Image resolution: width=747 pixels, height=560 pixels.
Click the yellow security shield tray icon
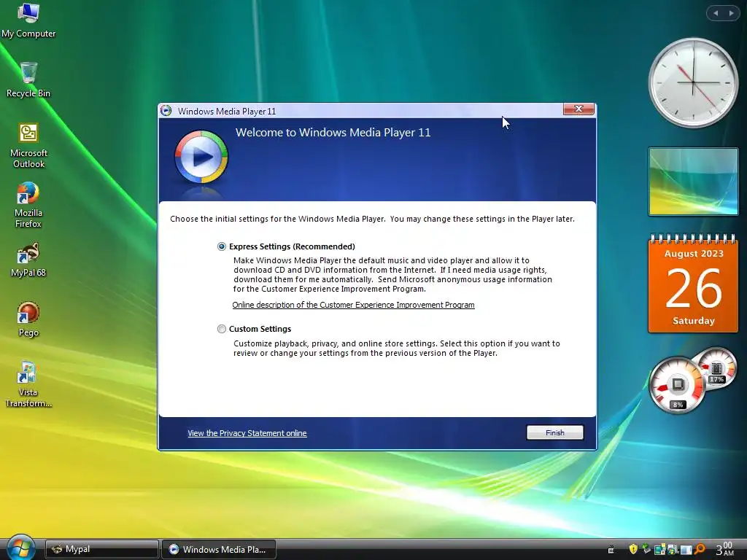[x=633, y=550]
